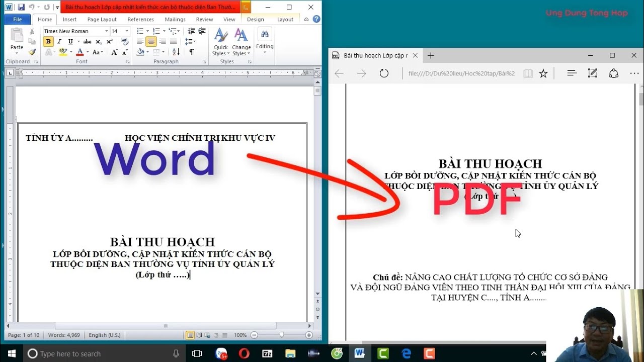Click Refresh in Edge browser
644x362 pixels.
(384, 73)
